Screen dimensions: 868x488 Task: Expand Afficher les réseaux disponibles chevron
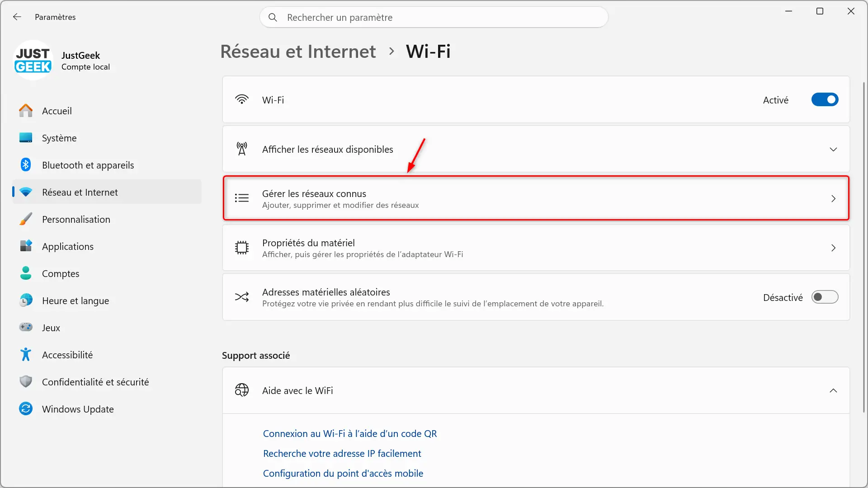coord(833,149)
